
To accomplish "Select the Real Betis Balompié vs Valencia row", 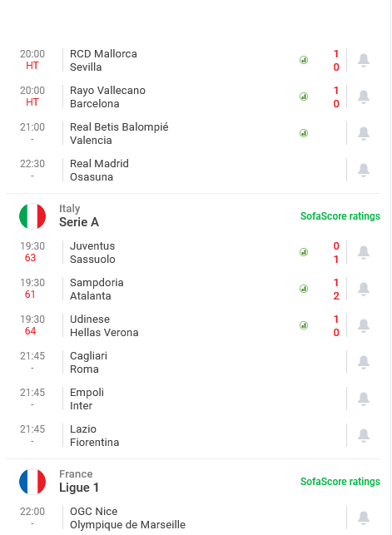I will (x=179, y=133).
